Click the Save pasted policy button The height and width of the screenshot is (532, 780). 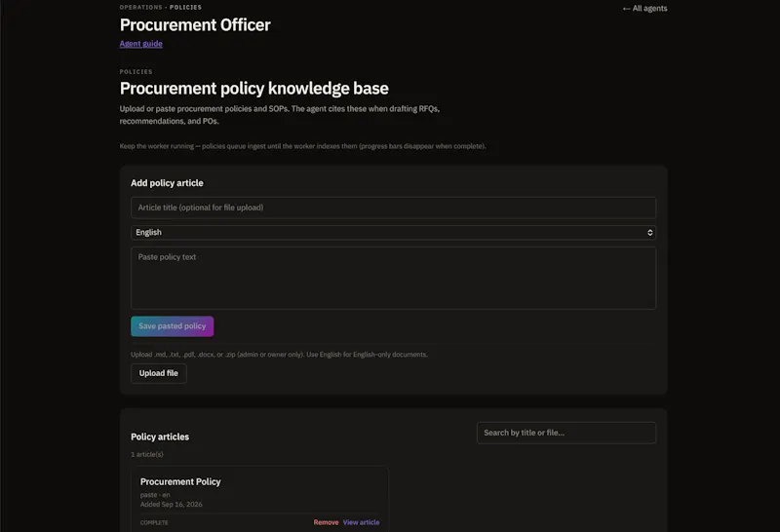point(173,326)
